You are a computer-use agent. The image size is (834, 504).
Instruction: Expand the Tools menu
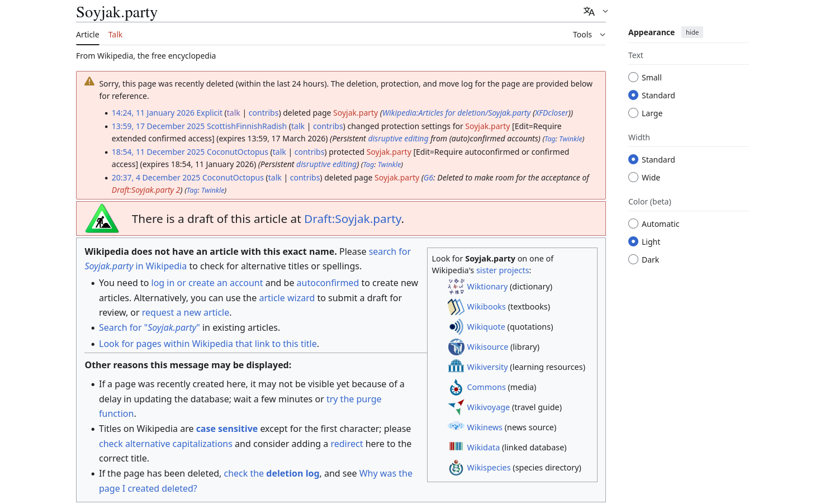pyautogui.click(x=589, y=35)
